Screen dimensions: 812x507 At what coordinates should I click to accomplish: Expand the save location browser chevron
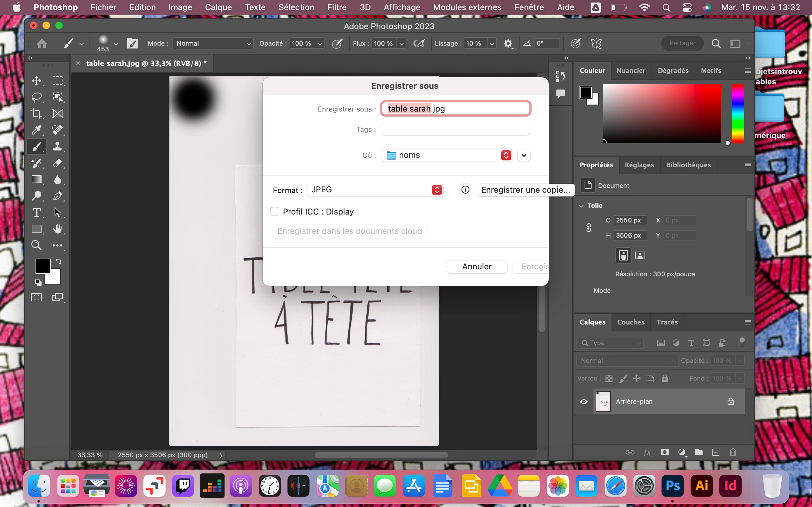coord(524,155)
